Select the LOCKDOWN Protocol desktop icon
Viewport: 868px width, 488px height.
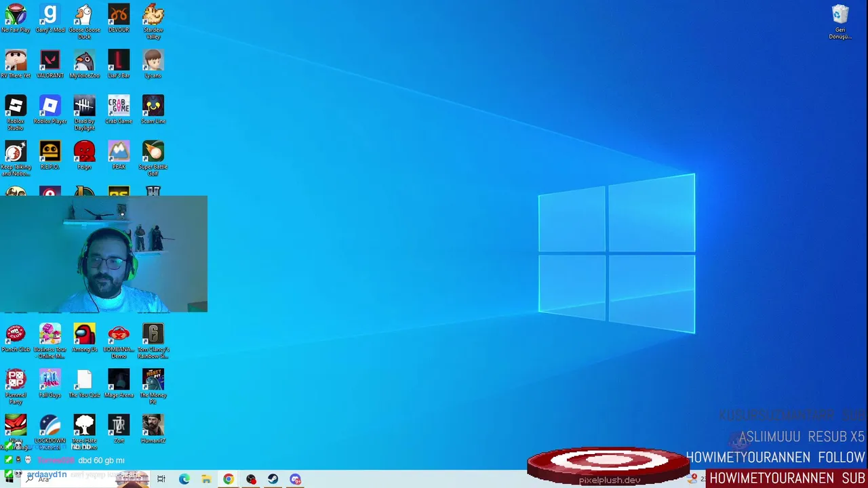(50, 432)
